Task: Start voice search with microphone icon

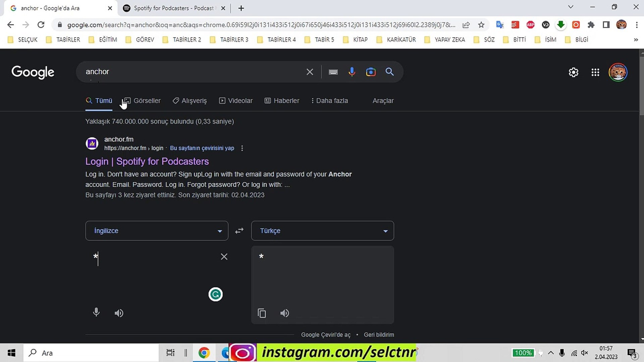Action: [x=352, y=72]
